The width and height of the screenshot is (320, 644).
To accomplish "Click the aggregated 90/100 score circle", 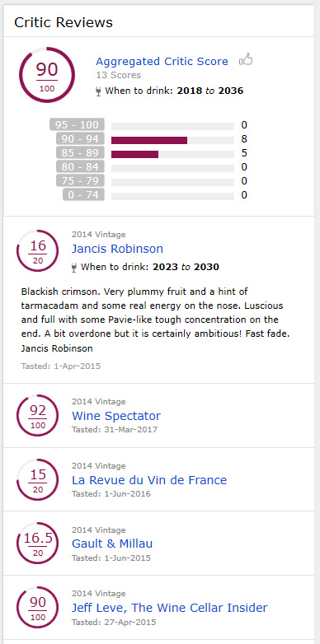I will (47, 75).
